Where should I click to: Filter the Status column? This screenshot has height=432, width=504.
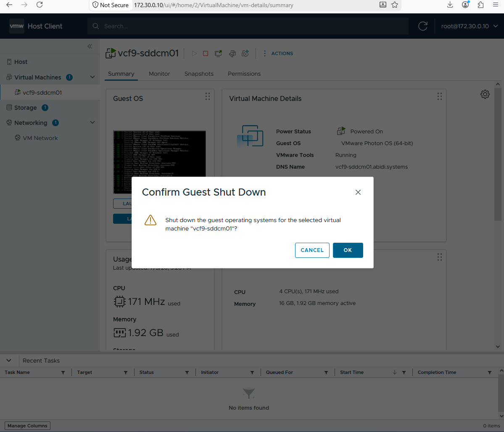coord(187,373)
